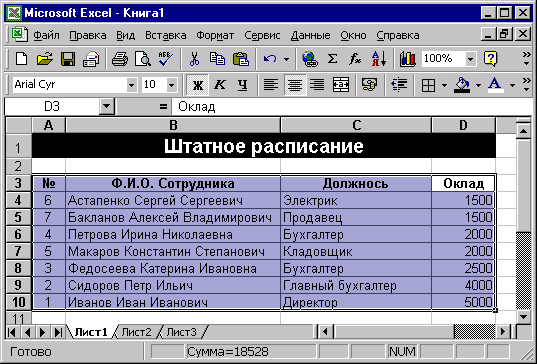
Task: Select column B header
Action: [173, 125]
